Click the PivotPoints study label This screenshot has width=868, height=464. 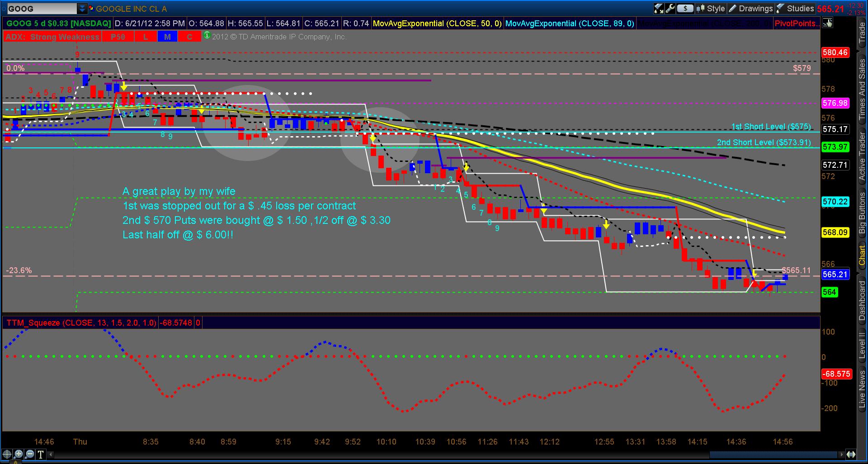pyautogui.click(x=796, y=24)
